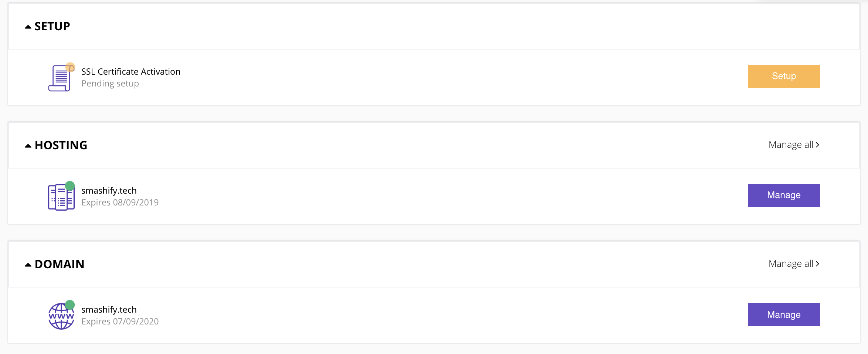Open Manage all for Hosting
The width and height of the screenshot is (868, 354).
[x=794, y=145]
